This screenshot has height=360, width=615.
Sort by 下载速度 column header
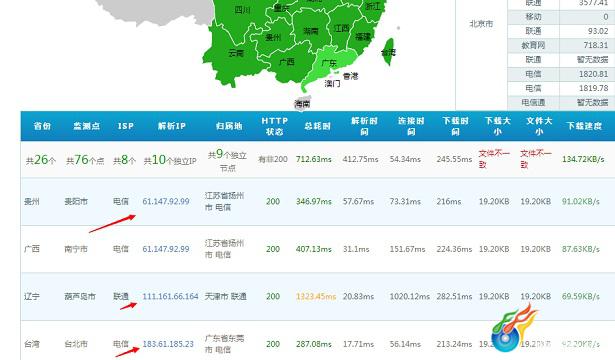(584, 126)
